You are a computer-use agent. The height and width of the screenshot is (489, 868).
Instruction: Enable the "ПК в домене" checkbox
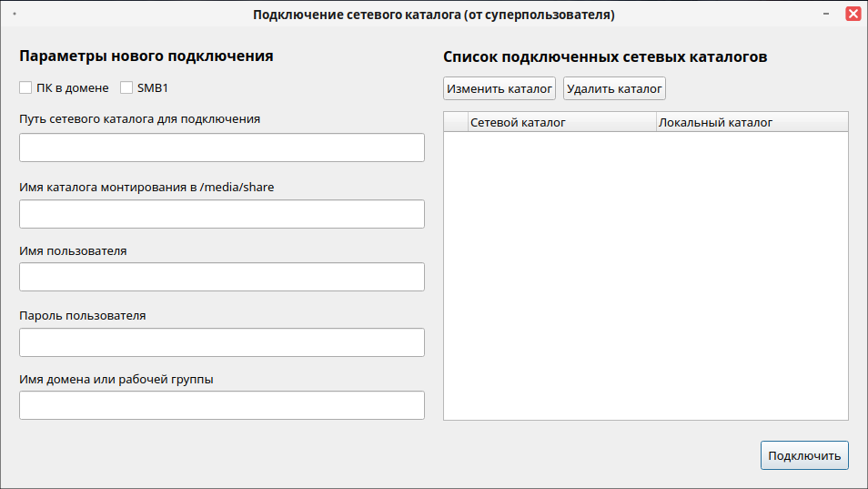25,88
